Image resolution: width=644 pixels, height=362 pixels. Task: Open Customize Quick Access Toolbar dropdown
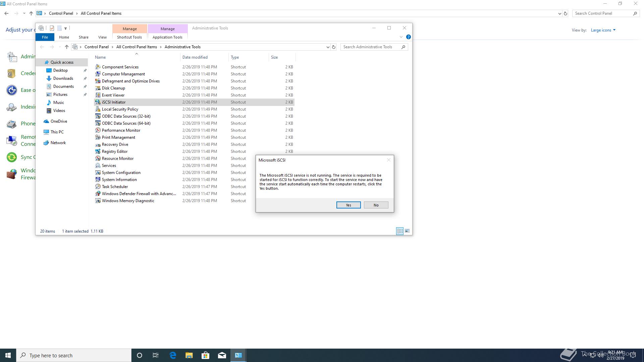click(65, 28)
